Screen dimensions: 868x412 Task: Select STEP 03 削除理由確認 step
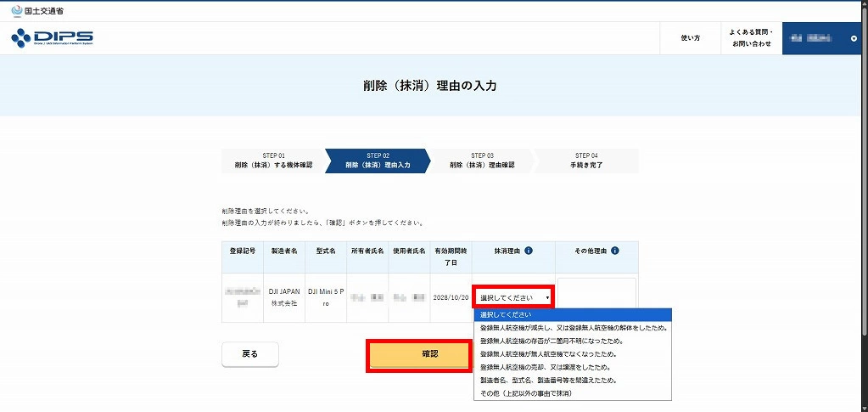click(x=482, y=161)
